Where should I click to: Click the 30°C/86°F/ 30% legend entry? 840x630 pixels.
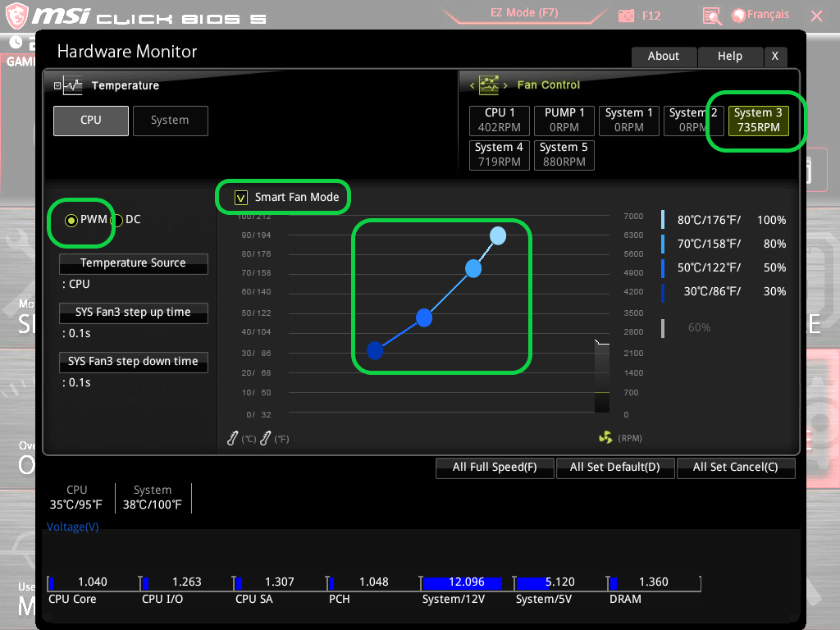724,291
